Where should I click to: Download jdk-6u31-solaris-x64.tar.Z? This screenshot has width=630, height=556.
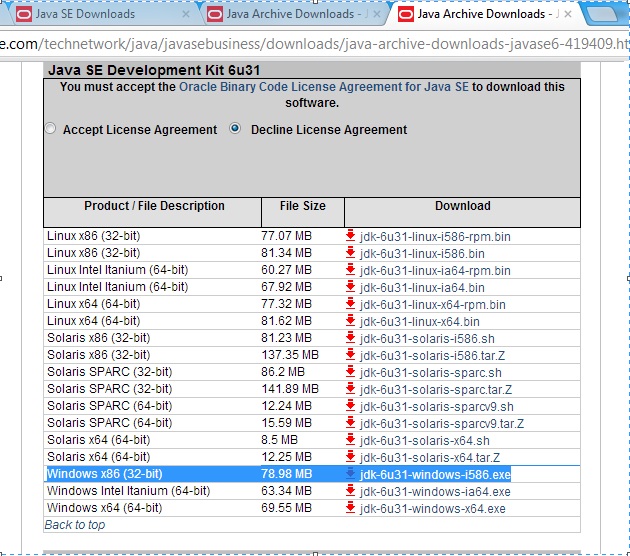tap(430, 458)
